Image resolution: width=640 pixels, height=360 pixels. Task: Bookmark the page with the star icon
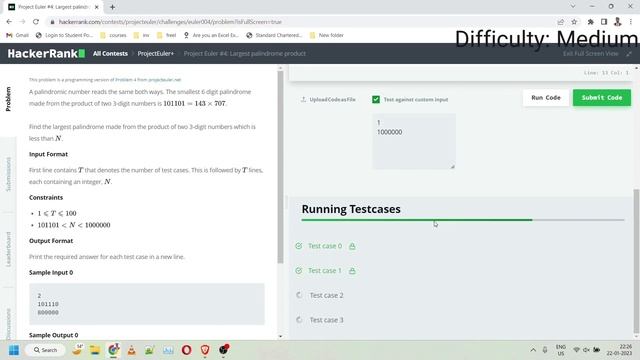click(574, 22)
